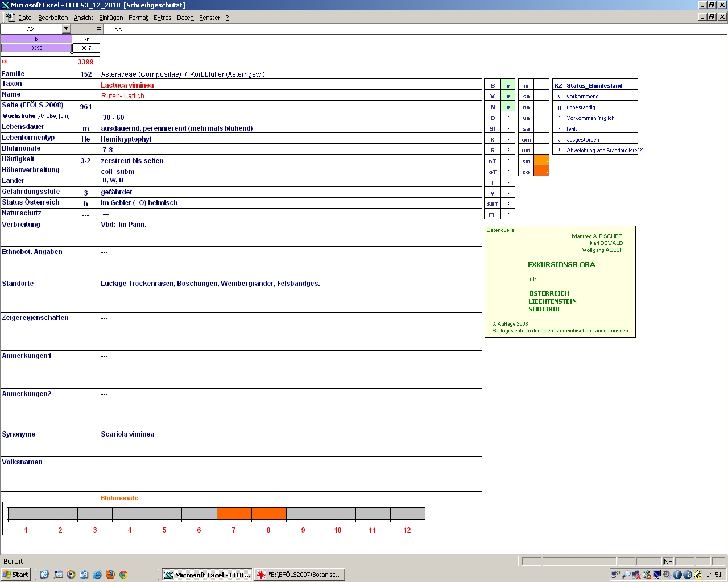Click the blue 'a' tray icon
The height and width of the screenshot is (582, 728).
687,575
